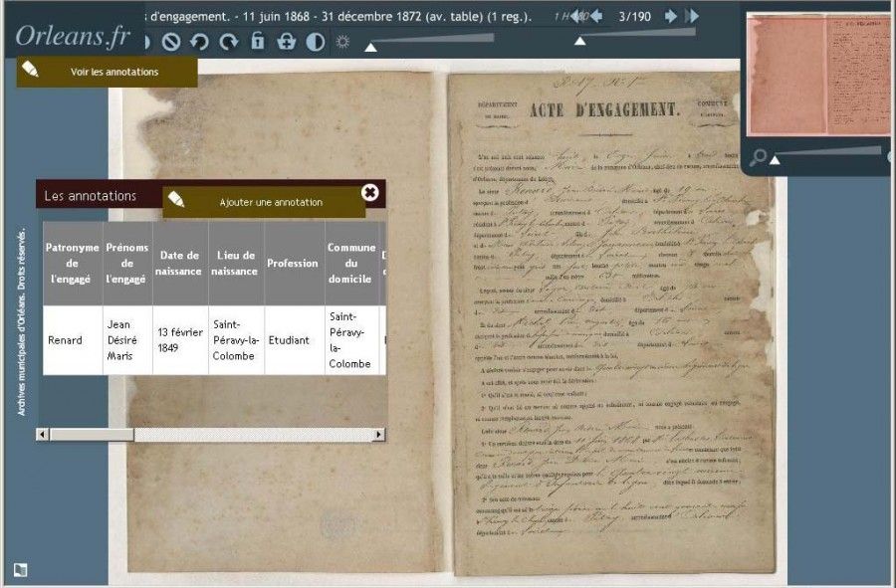Click 'Ajouter une annotation' button
Viewport: 896px width, 588px height.
[264, 202]
